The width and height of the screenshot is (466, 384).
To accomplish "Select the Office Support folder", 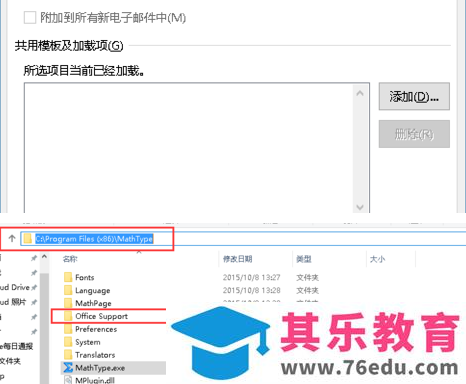I will tap(101, 316).
